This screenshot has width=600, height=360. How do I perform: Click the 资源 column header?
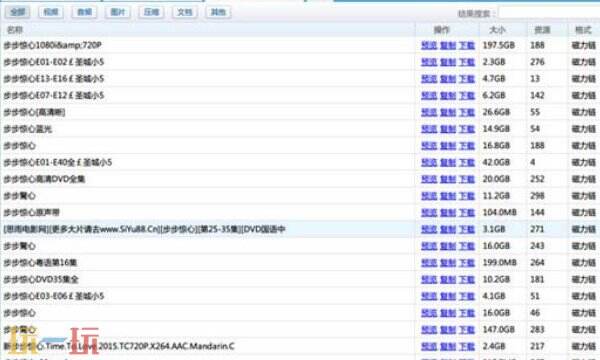click(x=542, y=30)
